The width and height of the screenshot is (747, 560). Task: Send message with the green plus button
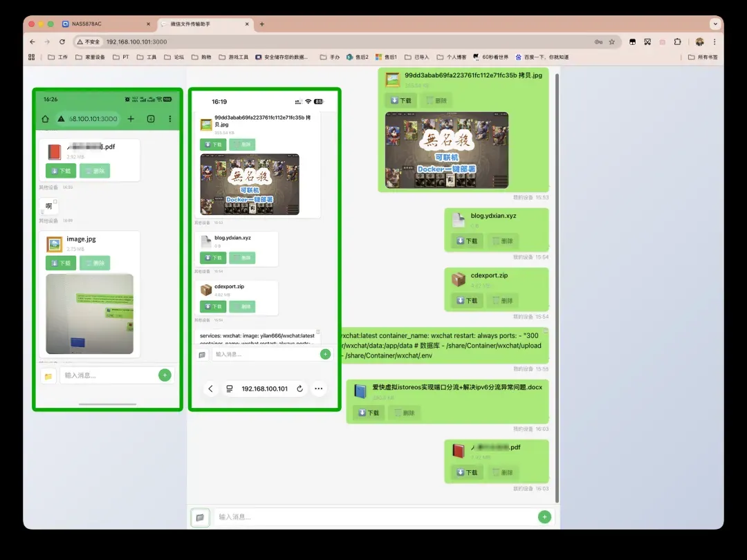pyautogui.click(x=544, y=517)
